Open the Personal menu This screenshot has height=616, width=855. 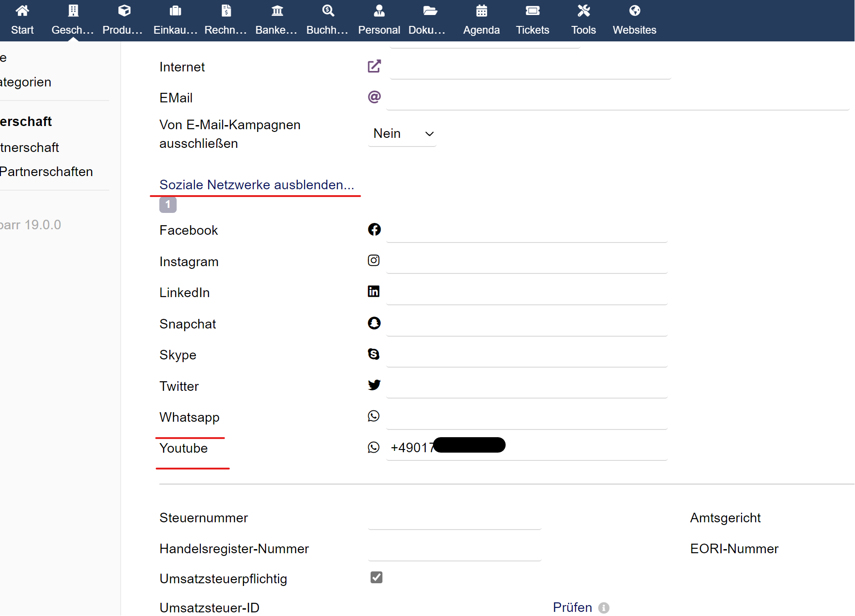pos(379,20)
